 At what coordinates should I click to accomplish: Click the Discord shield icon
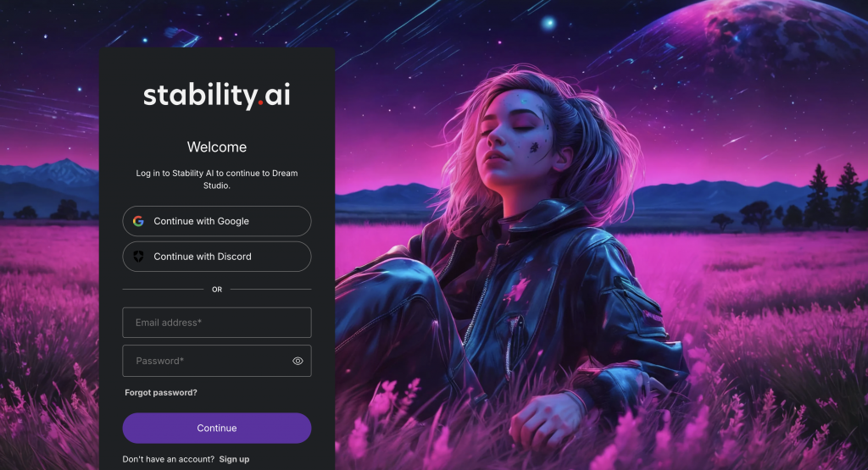[138, 257]
